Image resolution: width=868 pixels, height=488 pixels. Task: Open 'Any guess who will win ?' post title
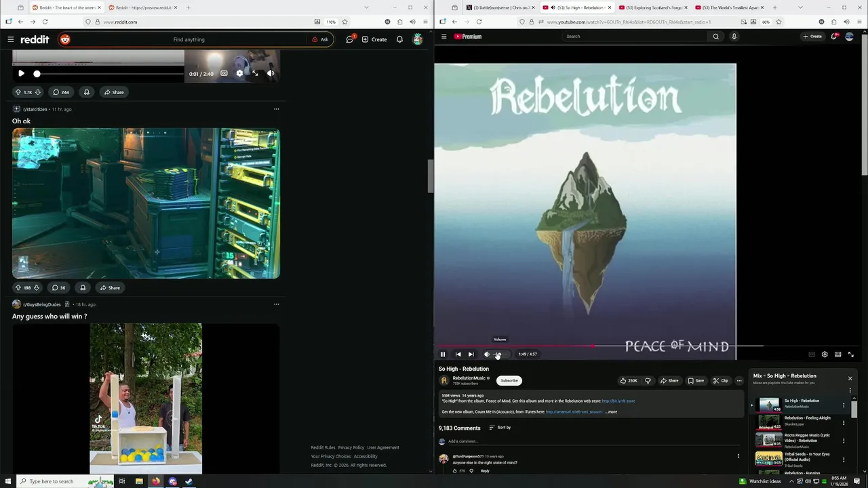point(50,317)
